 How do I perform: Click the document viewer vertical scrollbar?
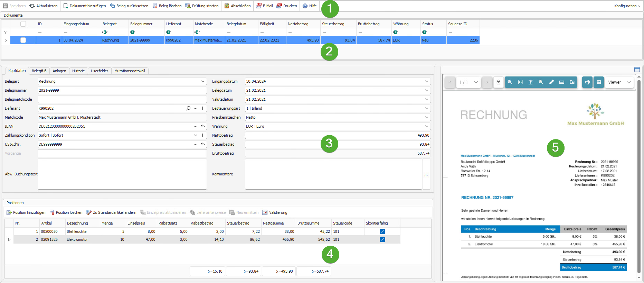click(x=639, y=173)
